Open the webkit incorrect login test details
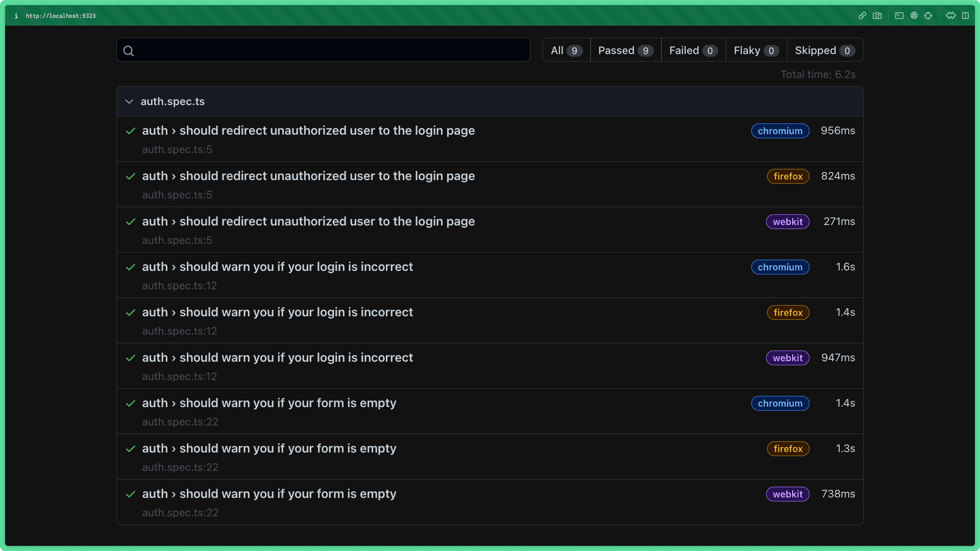Image resolution: width=980 pixels, height=551 pixels. coord(278,358)
